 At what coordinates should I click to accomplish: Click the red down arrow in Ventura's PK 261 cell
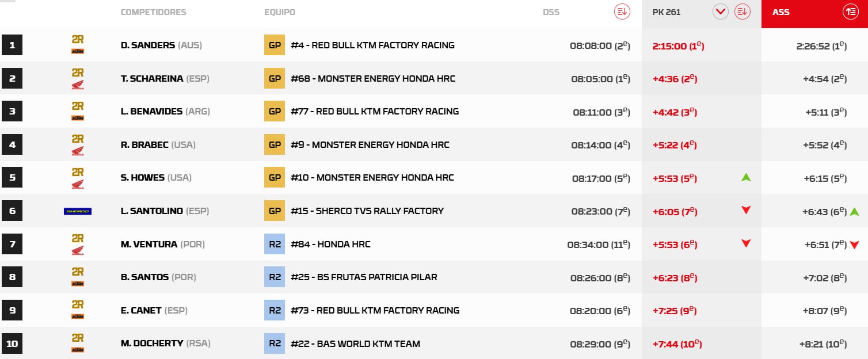pos(746,244)
